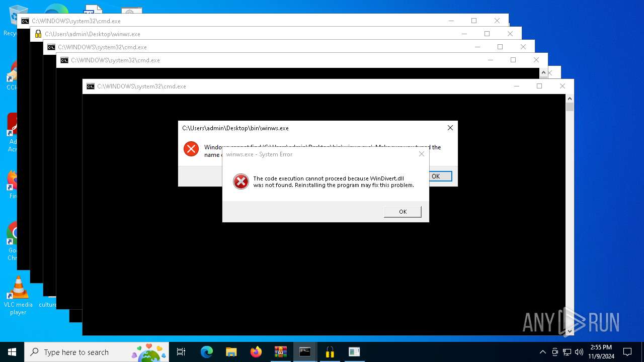Click the Type here to search box
The image size is (644, 362).
97,352
